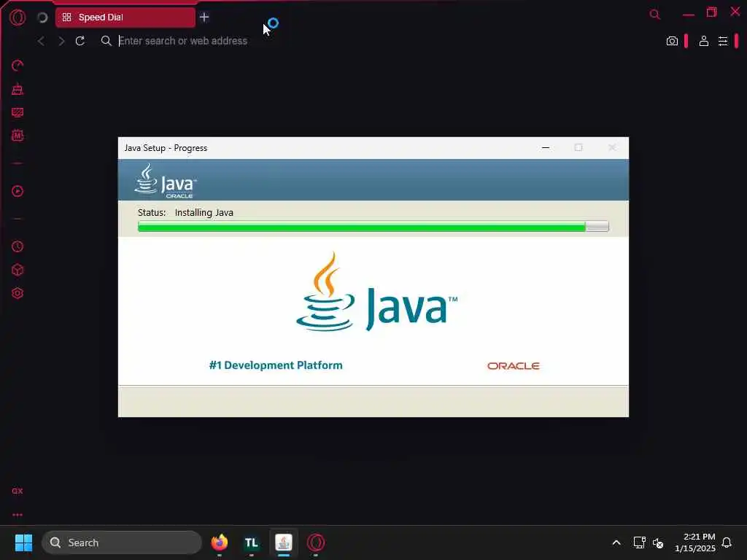Open Opera GX from the taskbar

(x=316, y=542)
